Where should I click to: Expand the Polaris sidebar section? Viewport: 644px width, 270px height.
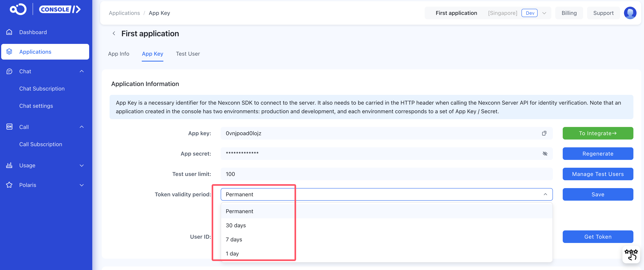81,185
